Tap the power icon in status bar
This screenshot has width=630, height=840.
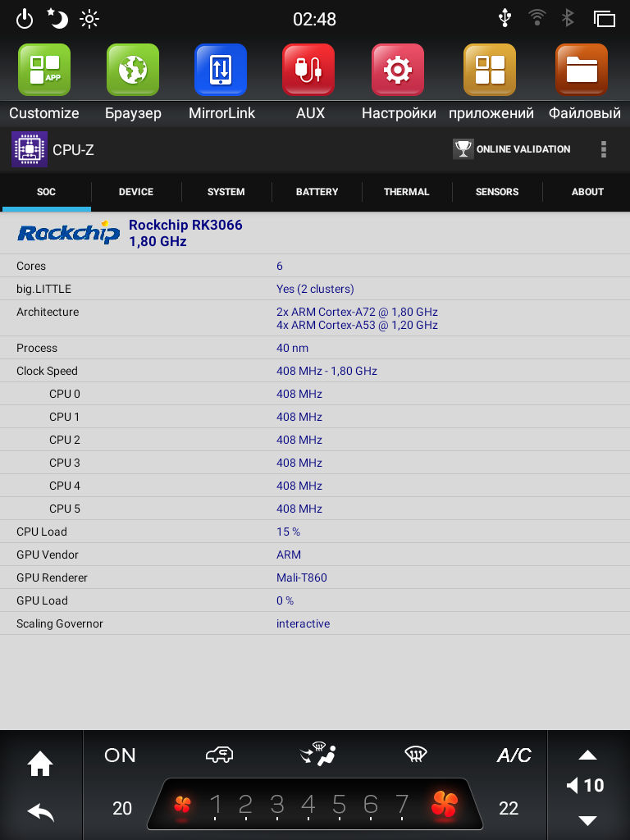click(25, 20)
